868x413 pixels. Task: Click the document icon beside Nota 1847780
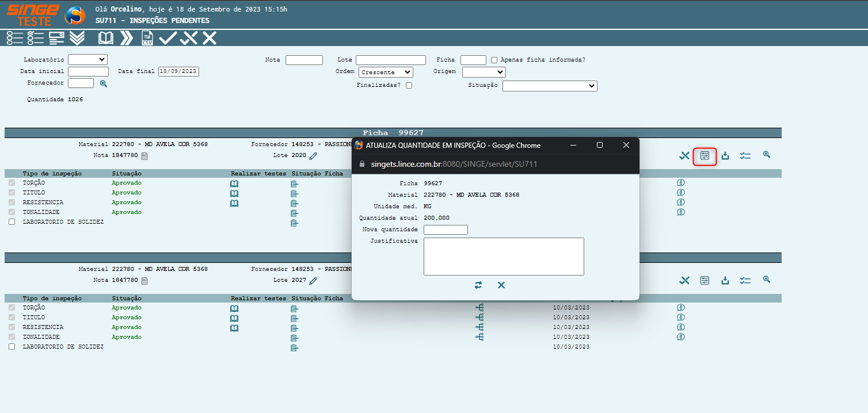(144, 156)
